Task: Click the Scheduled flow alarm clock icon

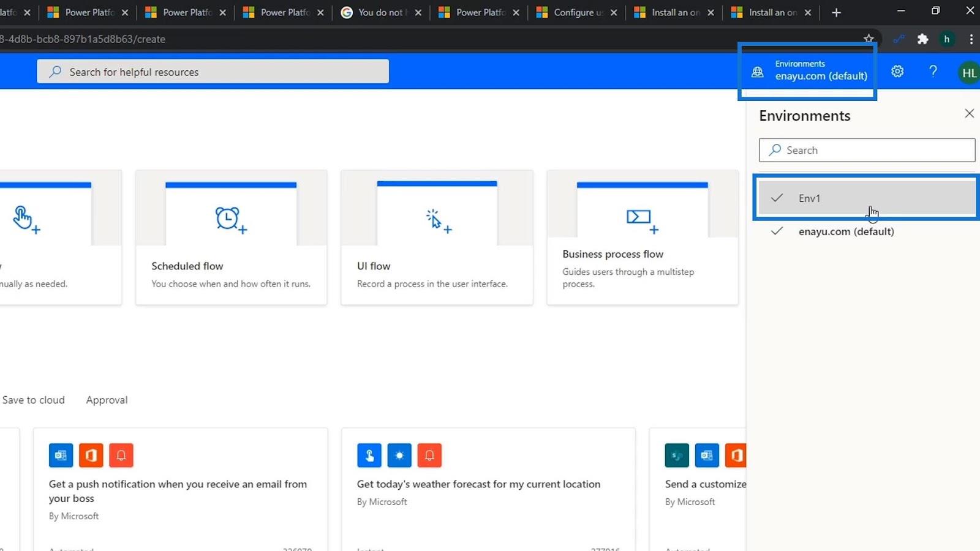Action: [230, 219]
